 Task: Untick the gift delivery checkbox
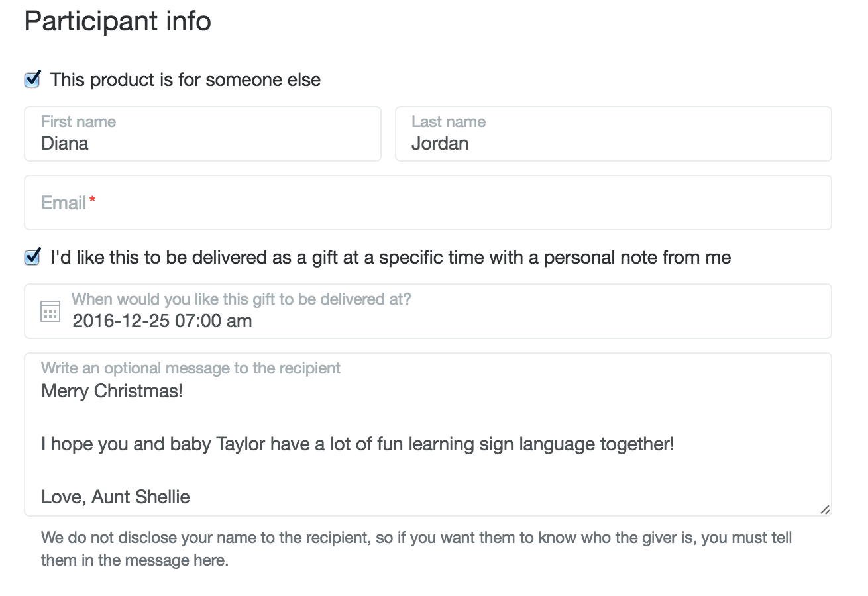pyautogui.click(x=32, y=257)
